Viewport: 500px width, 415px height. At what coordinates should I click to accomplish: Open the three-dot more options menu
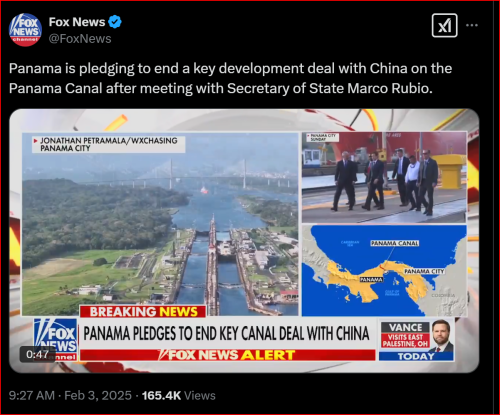(472, 25)
